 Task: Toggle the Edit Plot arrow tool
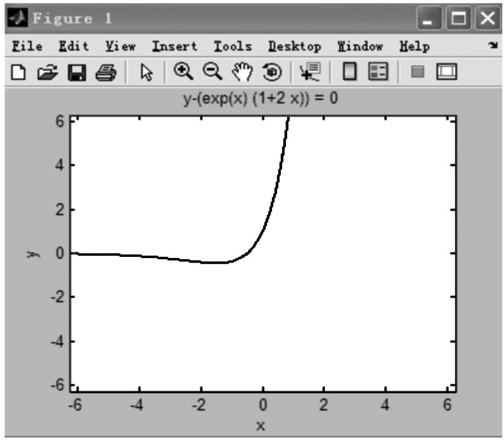pos(146,72)
